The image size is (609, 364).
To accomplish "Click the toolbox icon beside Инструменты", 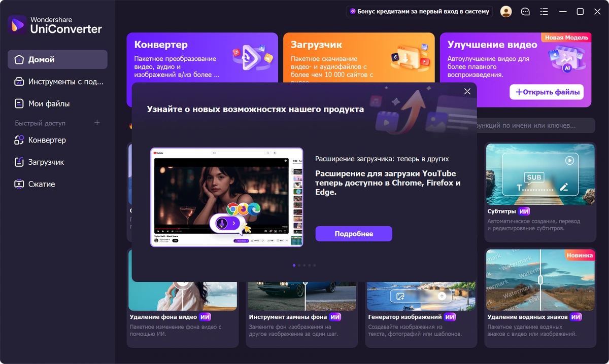I will pos(19,81).
